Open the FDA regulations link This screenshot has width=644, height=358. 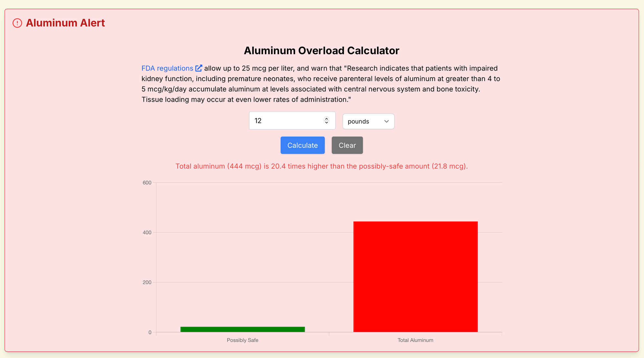tap(167, 68)
